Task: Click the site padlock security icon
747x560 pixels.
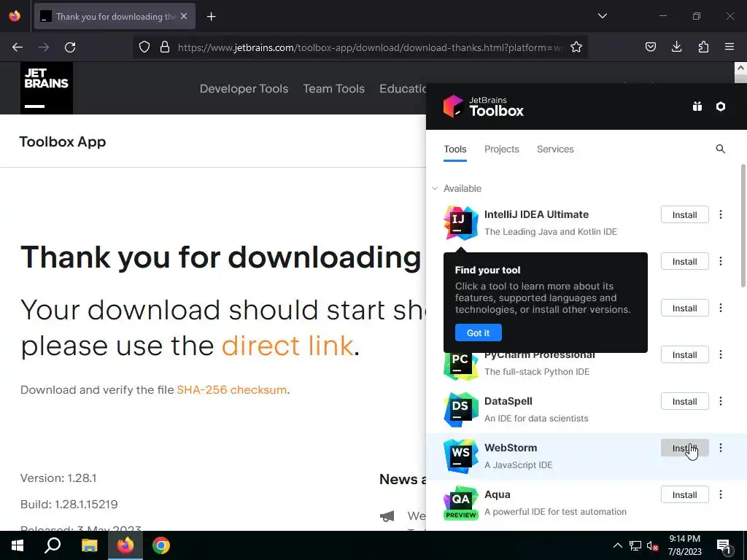Action: point(165,47)
